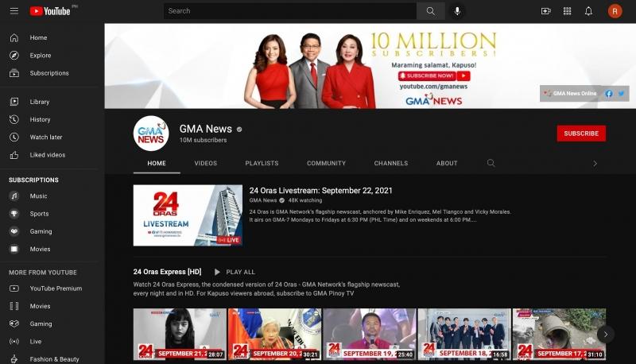
Task: Open the 24 Oras Livestream thumbnail
Action: click(x=188, y=215)
